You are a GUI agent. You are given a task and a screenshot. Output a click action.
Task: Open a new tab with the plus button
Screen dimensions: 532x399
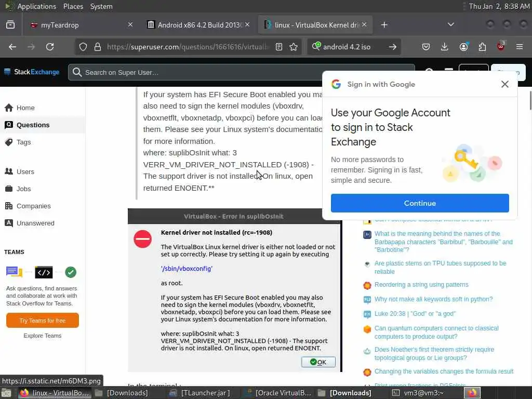[x=384, y=25]
